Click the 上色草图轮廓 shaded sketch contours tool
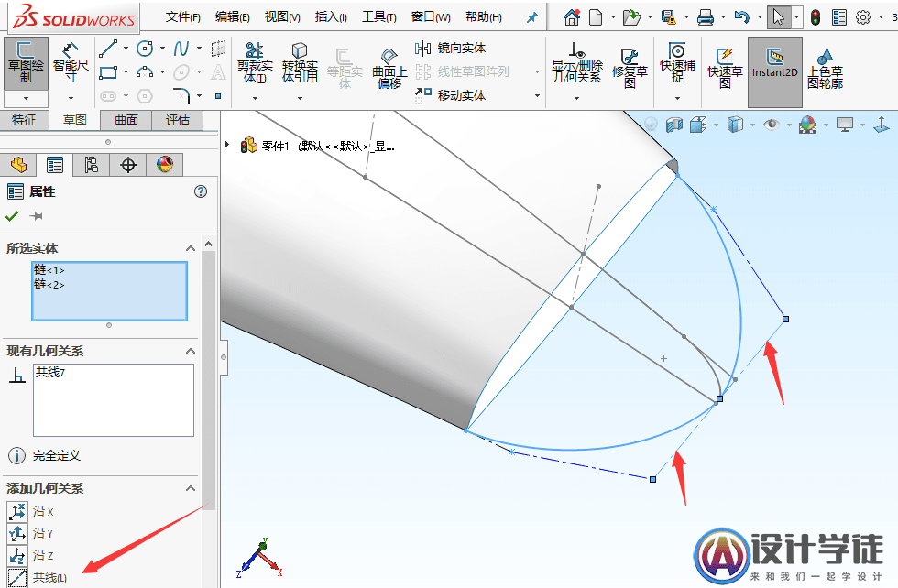 point(826,68)
